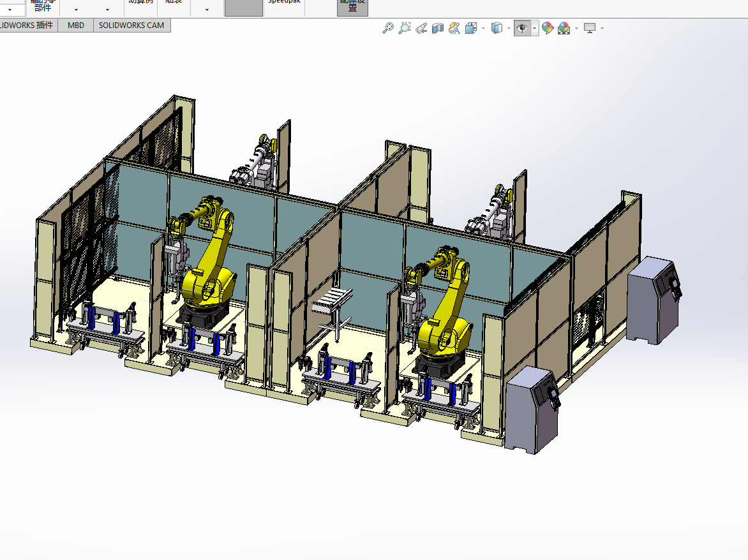748x560 pixels.
Task: Click the Previous View icon
Action: (x=421, y=29)
